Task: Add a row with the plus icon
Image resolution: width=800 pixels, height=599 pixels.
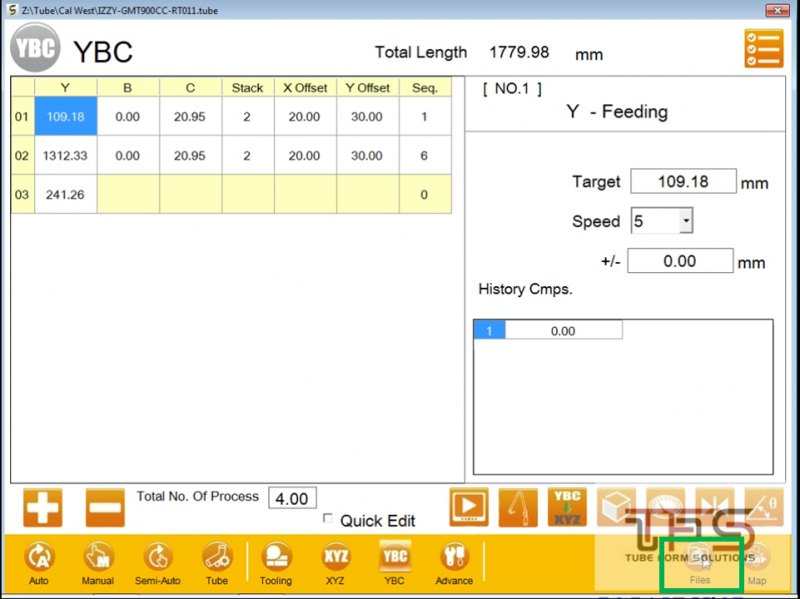Action: click(x=43, y=508)
